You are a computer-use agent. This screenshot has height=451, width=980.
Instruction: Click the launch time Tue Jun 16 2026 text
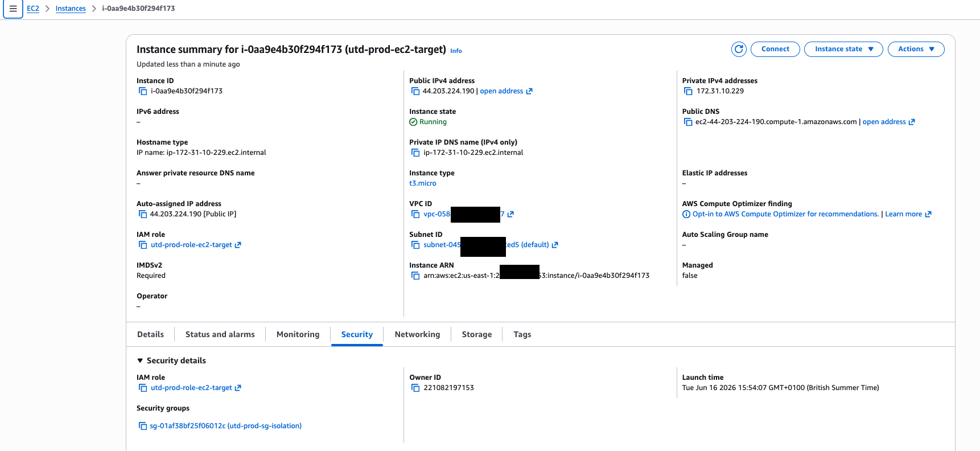click(x=780, y=388)
